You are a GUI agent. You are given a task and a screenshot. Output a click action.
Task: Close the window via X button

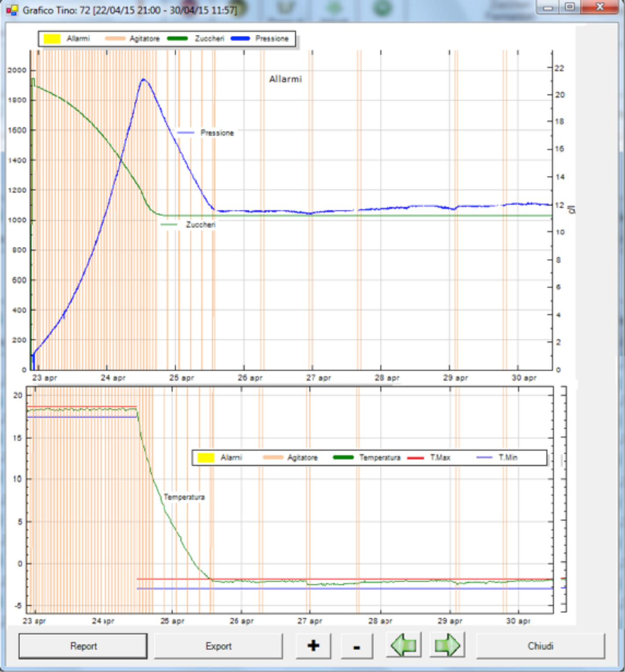[x=600, y=7]
